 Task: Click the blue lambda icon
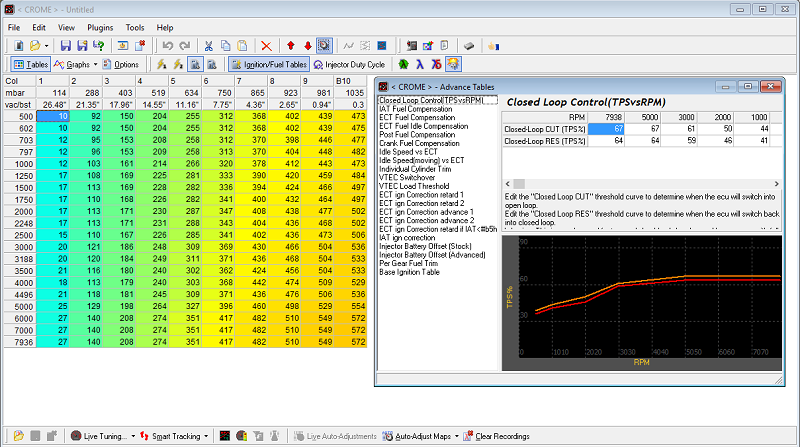(419, 64)
